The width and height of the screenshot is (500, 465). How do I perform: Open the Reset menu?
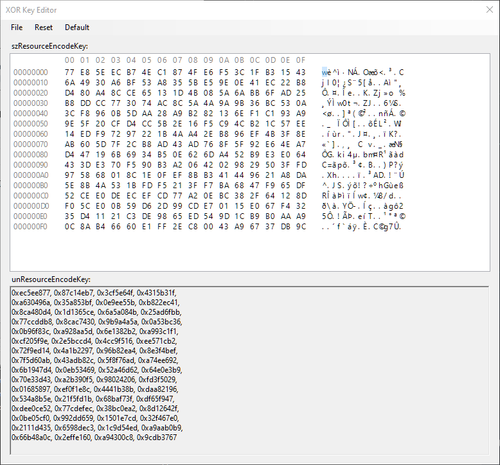coord(44,27)
